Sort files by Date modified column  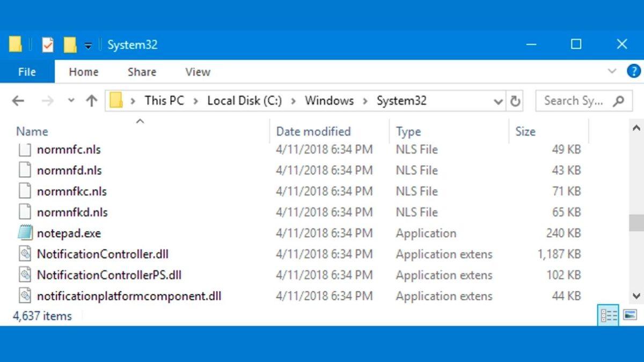tap(313, 131)
